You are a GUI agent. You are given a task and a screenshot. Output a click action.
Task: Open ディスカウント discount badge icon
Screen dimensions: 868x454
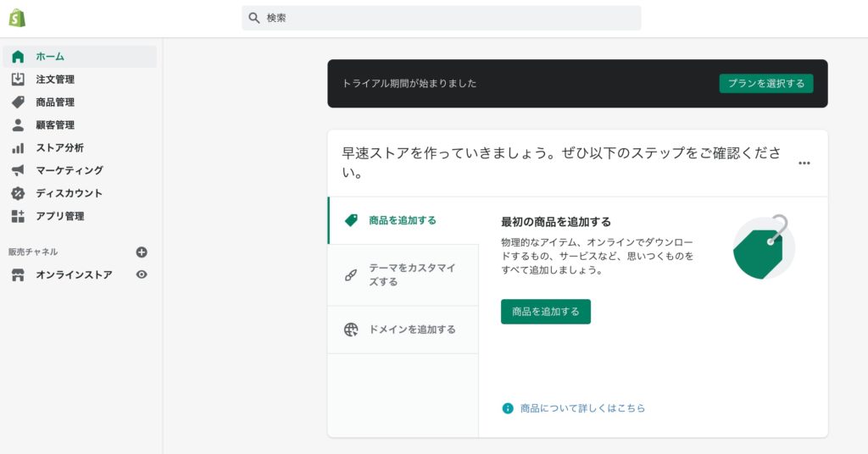[x=18, y=193]
